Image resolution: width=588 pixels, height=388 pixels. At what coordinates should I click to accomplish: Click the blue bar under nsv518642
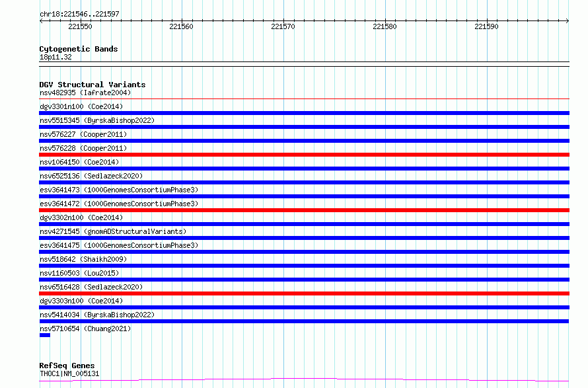304,266
